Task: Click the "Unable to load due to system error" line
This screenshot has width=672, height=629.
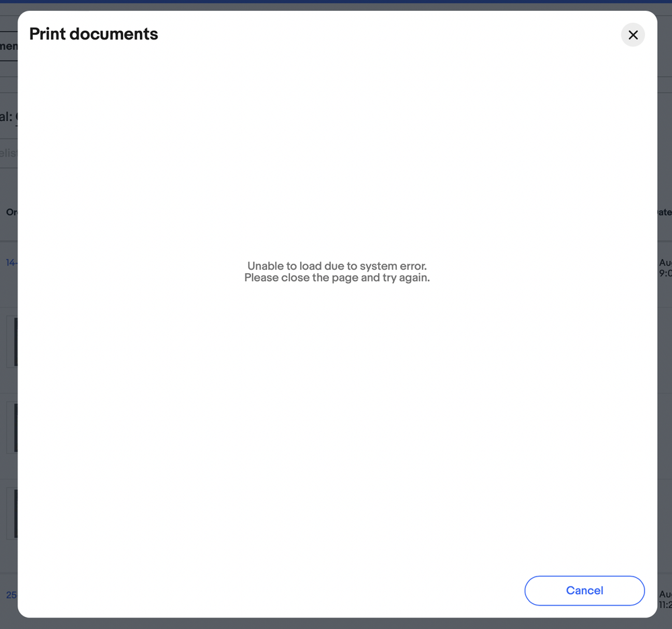Action: click(x=336, y=266)
